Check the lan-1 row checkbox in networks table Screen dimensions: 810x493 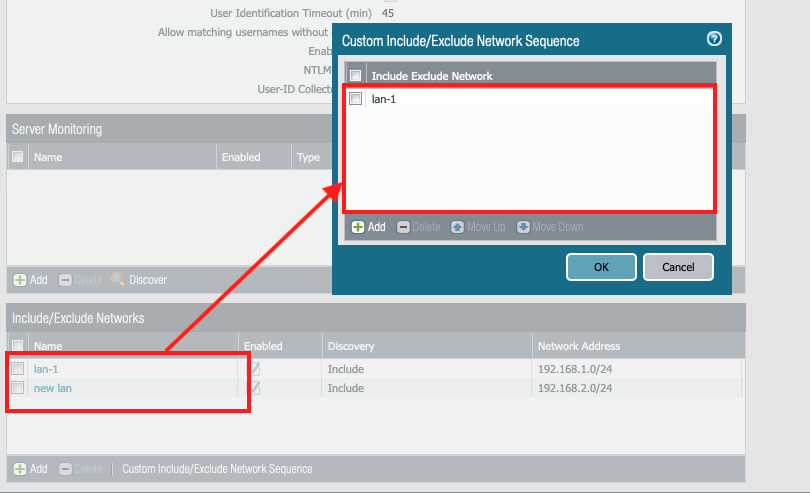point(18,368)
